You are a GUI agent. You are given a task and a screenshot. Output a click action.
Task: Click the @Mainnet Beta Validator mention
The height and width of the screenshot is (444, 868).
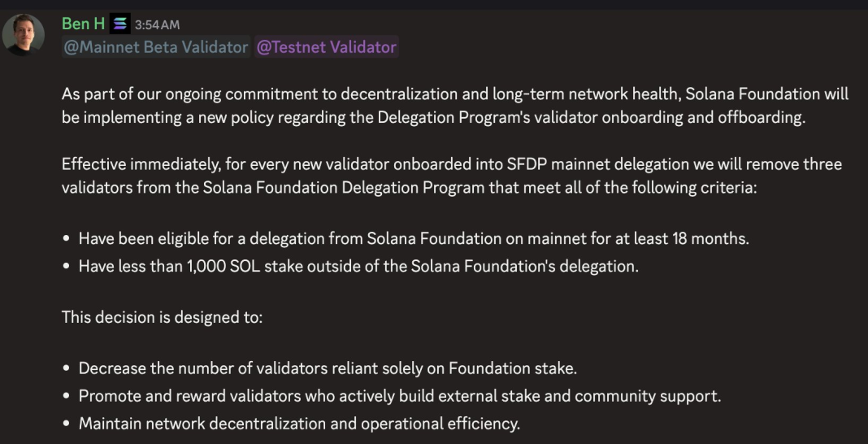[156, 47]
